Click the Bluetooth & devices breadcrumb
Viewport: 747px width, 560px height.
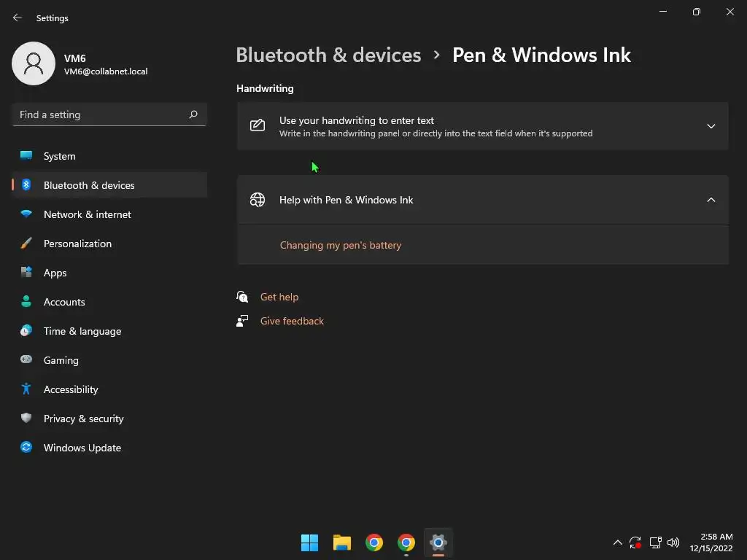[x=328, y=55]
